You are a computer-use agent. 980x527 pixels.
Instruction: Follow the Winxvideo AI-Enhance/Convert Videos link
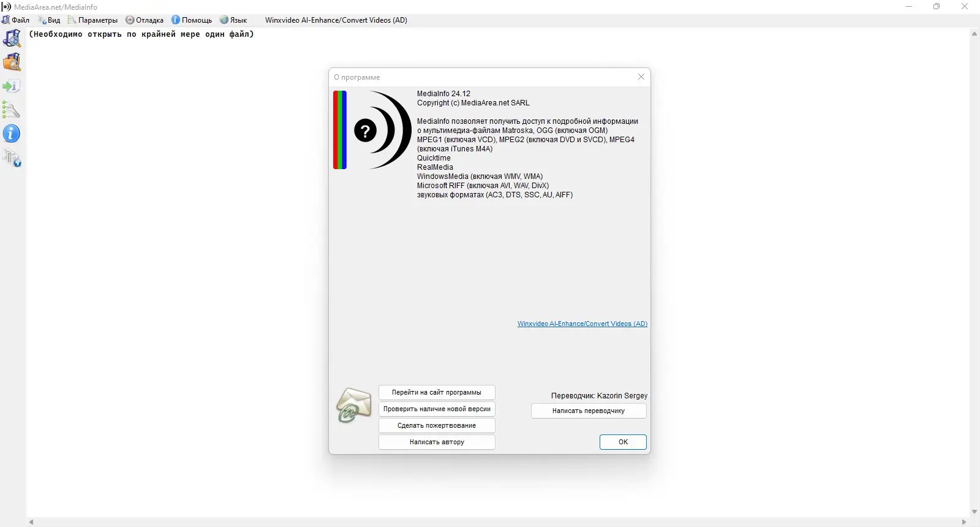coord(582,324)
